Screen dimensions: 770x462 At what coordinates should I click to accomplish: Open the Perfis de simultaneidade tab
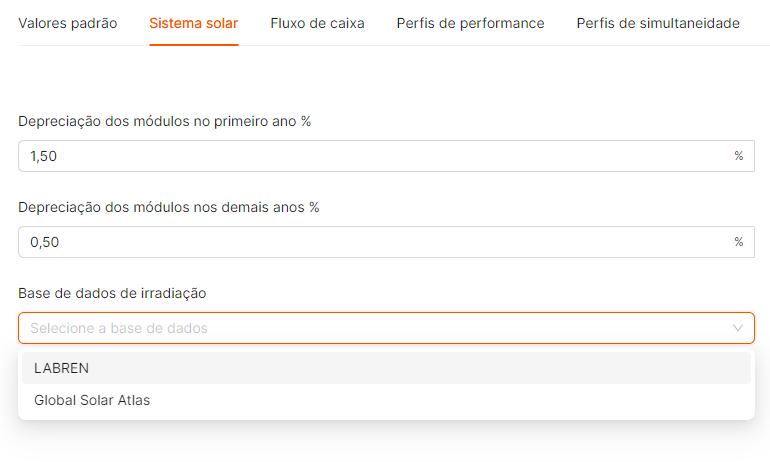coord(658,23)
